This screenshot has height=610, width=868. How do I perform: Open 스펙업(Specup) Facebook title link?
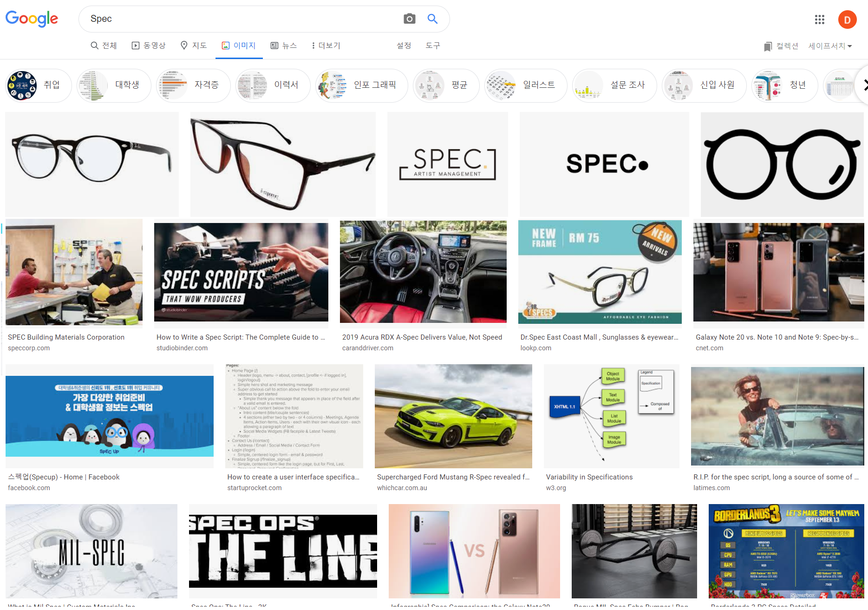click(64, 477)
